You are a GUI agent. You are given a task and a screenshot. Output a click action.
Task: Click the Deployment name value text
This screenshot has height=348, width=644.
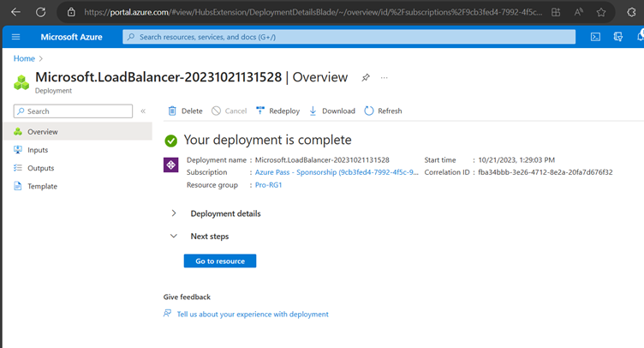coord(322,159)
